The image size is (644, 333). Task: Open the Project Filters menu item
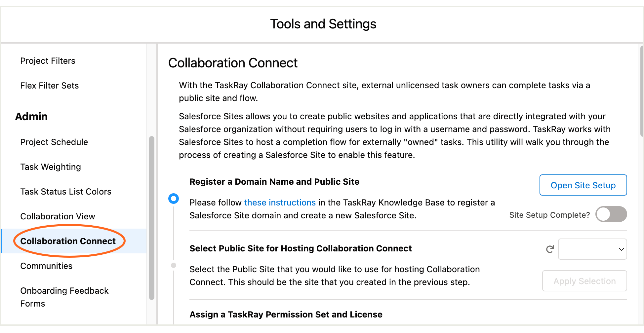coord(48,61)
